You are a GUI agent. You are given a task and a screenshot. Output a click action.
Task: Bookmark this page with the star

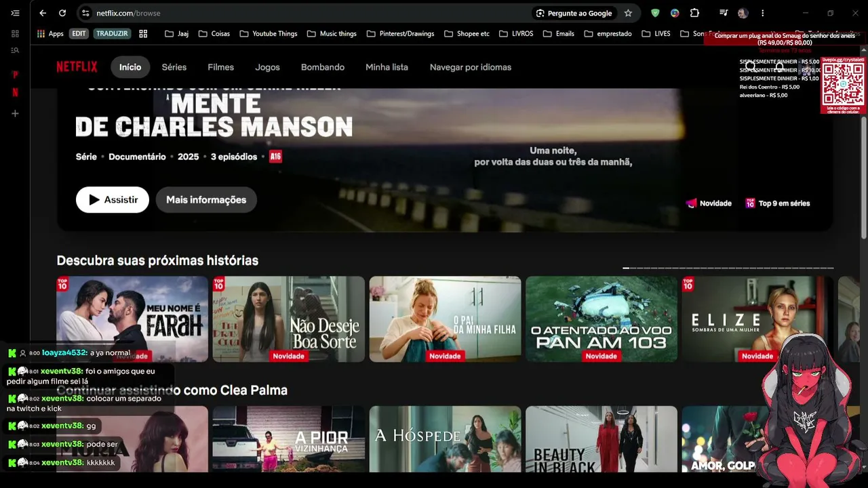[628, 13]
